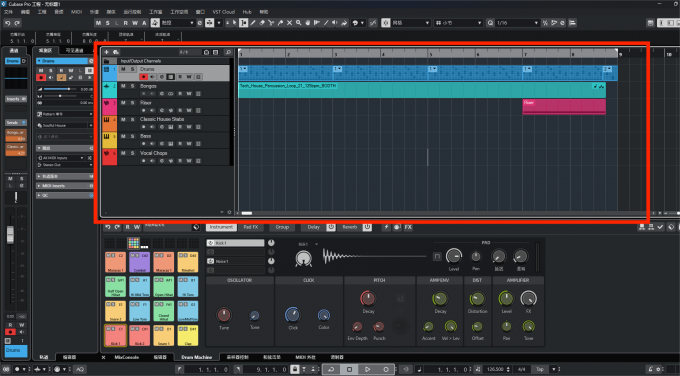This screenshot has width=680, height=376.
Task: Click the lightning bolt icon in Drum Machine
Action: [x=386, y=227]
